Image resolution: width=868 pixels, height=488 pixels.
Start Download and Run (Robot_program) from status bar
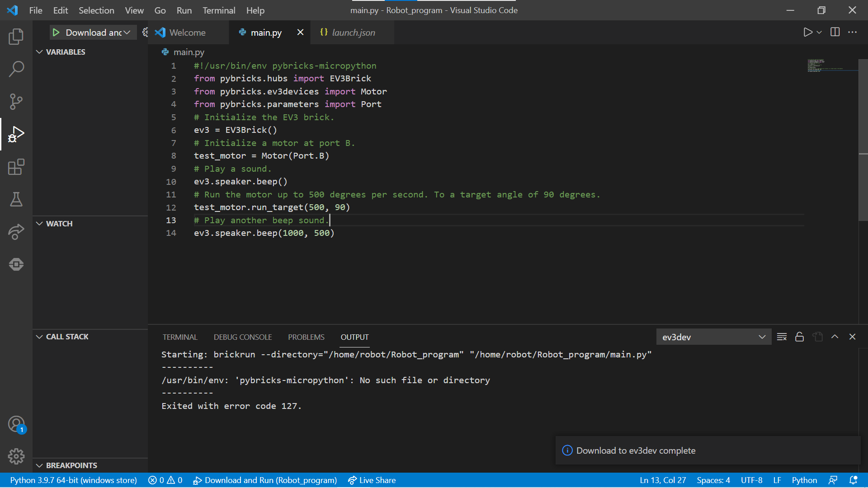[x=265, y=480]
